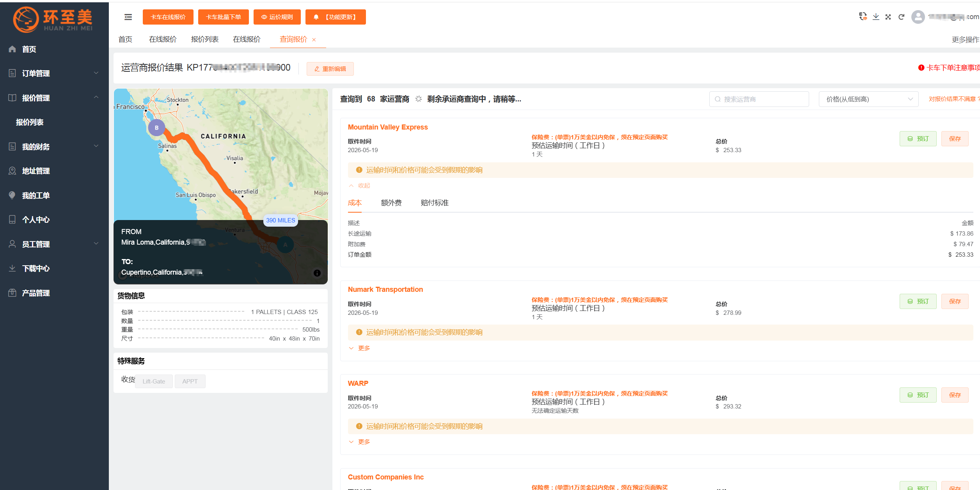Click the 运价规则 button
Viewport: 980px width, 490px height.
277,17
